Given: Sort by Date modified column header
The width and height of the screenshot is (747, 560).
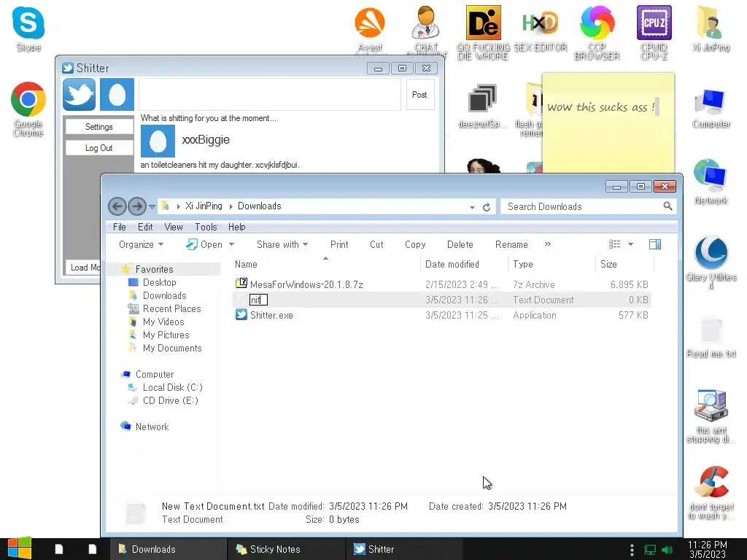Looking at the screenshot, I should coord(452,264).
